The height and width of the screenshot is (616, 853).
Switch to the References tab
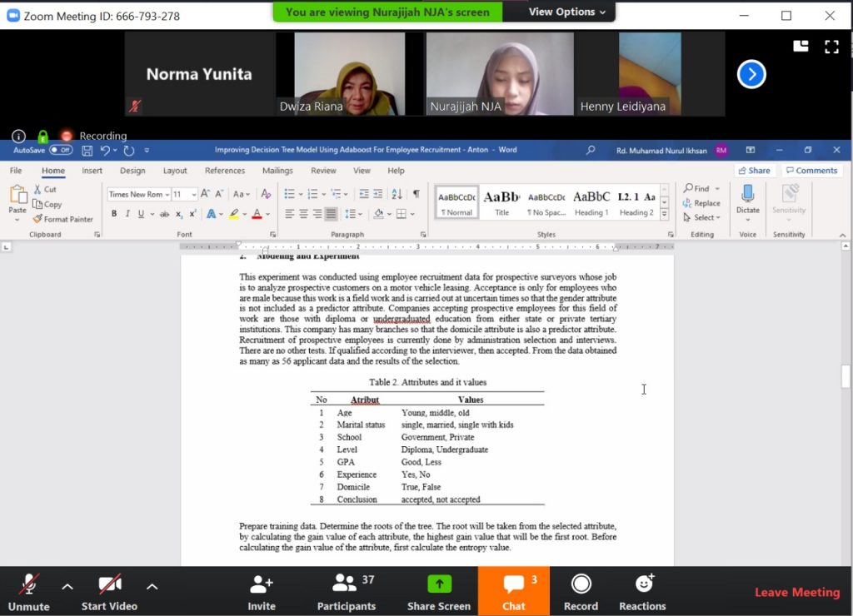click(225, 171)
